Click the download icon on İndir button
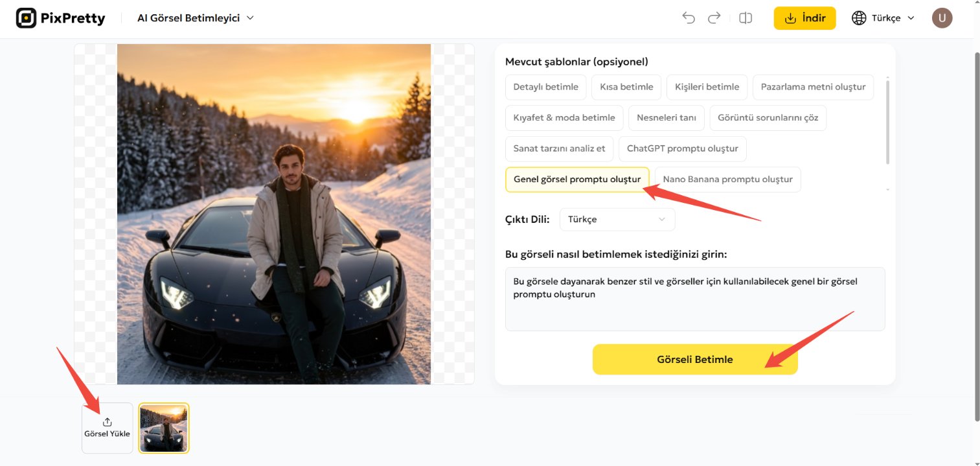 pos(790,17)
